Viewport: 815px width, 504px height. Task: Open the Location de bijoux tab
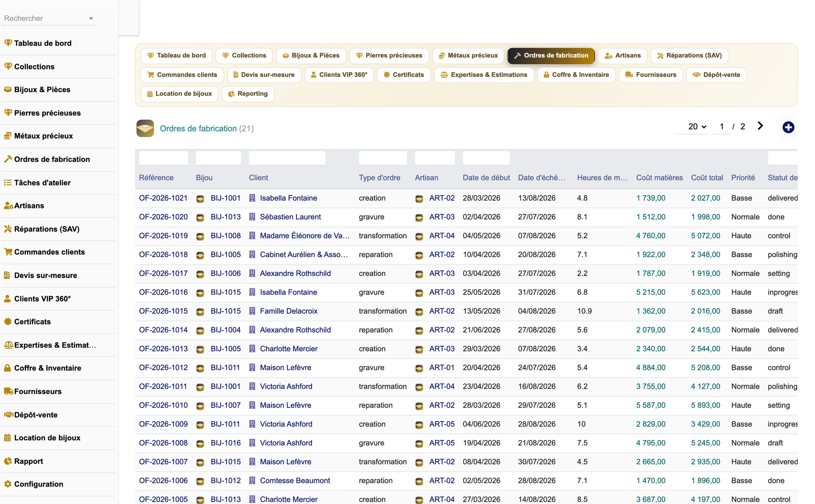tap(179, 94)
